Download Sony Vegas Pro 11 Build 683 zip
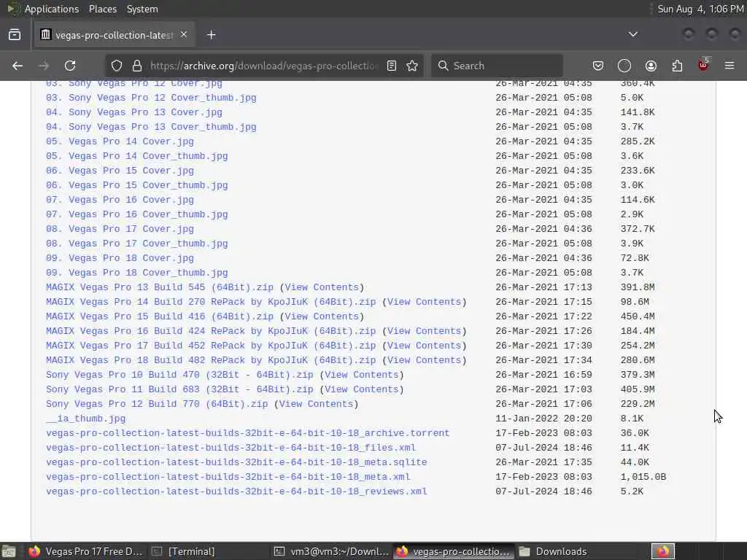 [179, 389]
